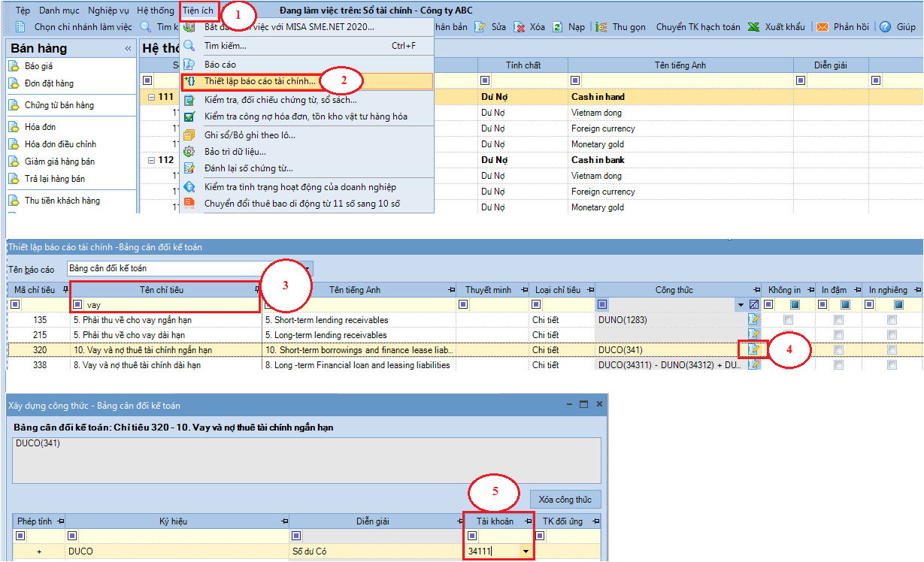Viewport: 924px width, 562px height.
Task: Click the Tên tiếng Anh column header of accounts
Action: [680, 65]
